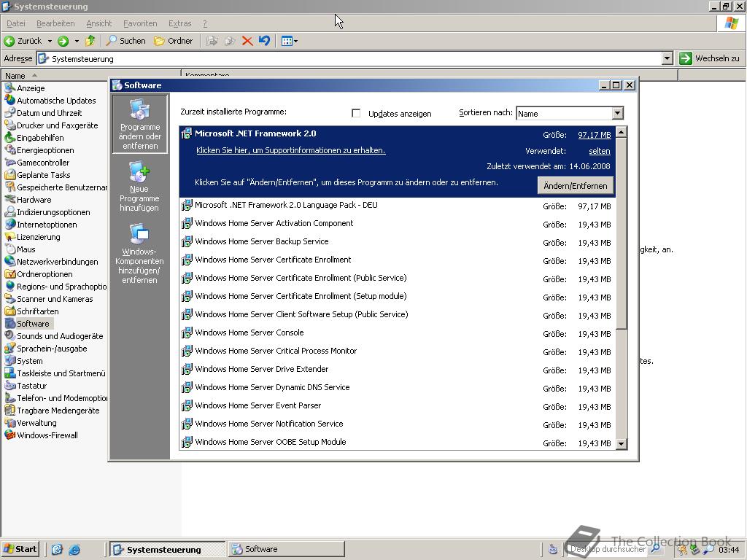The width and height of the screenshot is (747, 560).
Task: Click the Systemsteuerung address field
Action: (349, 58)
